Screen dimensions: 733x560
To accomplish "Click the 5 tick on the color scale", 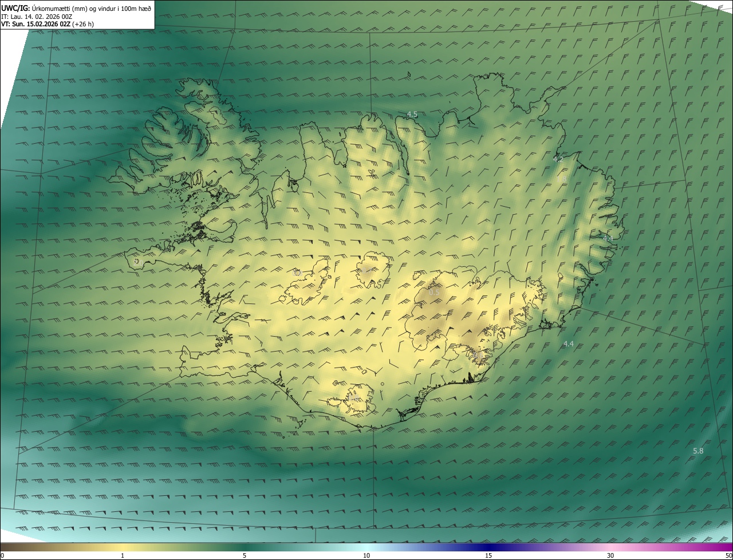I will pos(245,555).
